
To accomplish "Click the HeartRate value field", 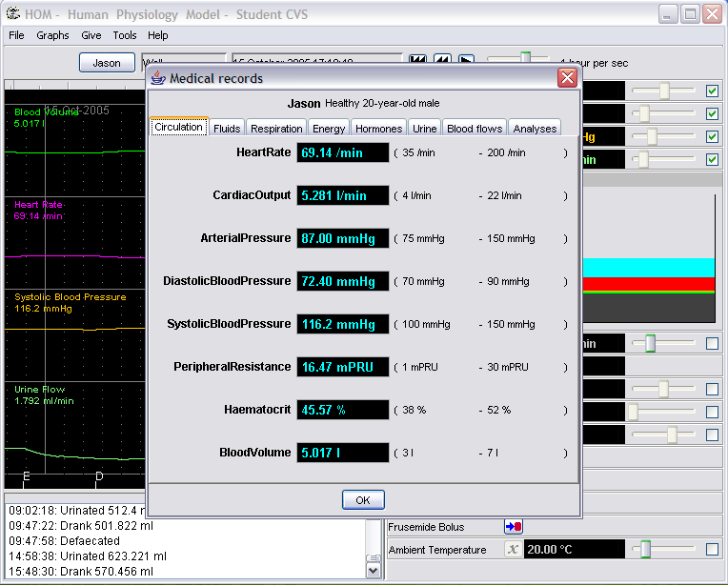I will [342, 152].
